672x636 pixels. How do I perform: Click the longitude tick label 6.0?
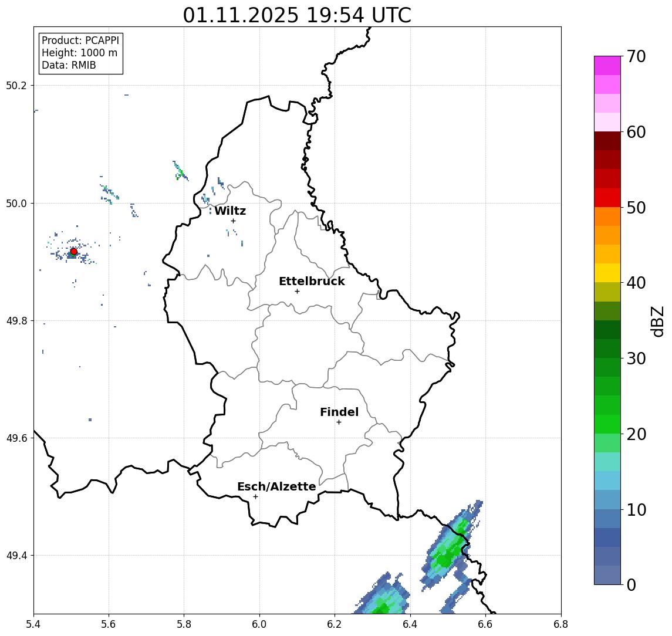click(x=259, y=624)
